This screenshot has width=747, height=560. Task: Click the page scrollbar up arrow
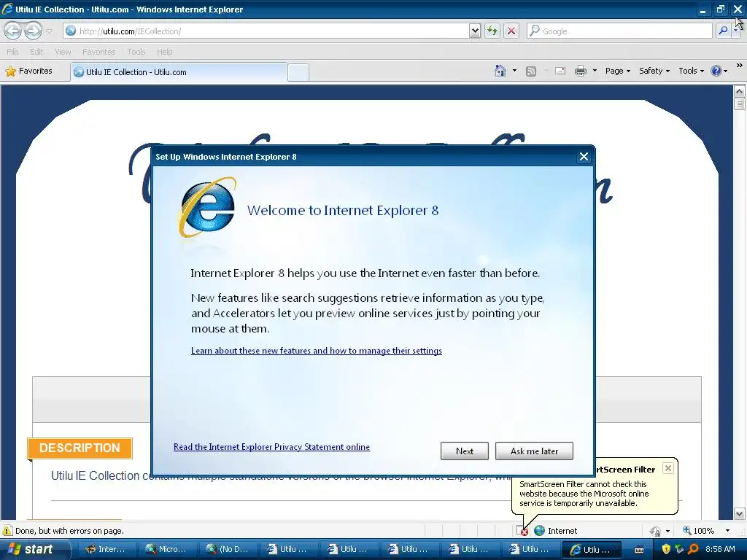pos(740,91)
